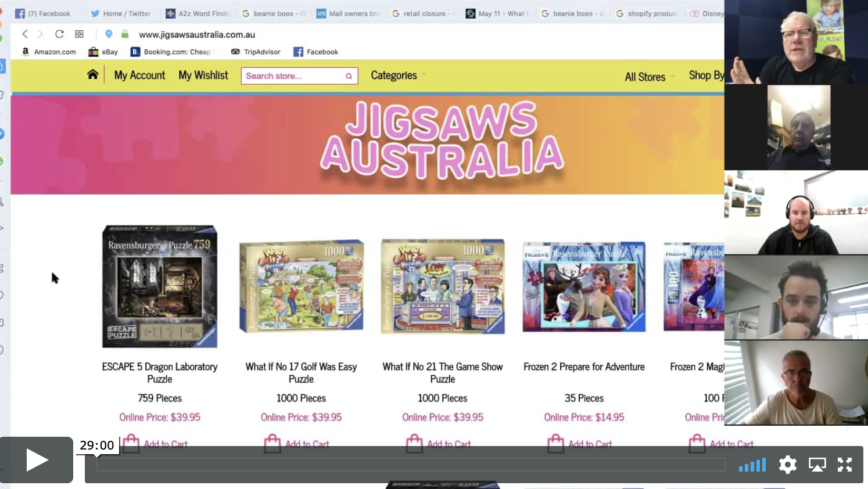Click the address bar URL jigsawsaustralia.com.au
Image resolution: width=868 pixels, height=489 pixels.
pyautogui.click(x=197, y=35)
